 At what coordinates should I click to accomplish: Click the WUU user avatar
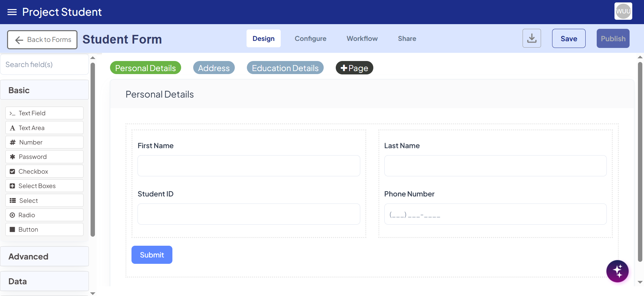(623, 11)
